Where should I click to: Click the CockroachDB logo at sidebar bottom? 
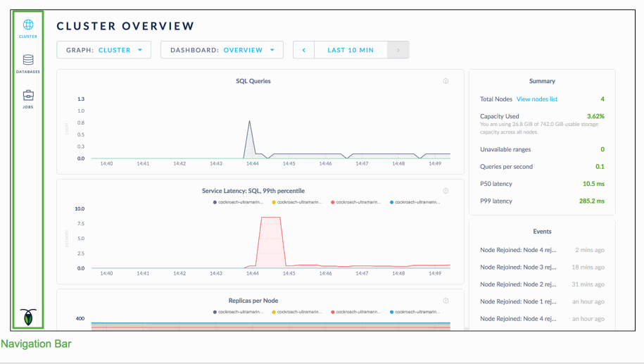pyautogui.click(x=28, y=316)
